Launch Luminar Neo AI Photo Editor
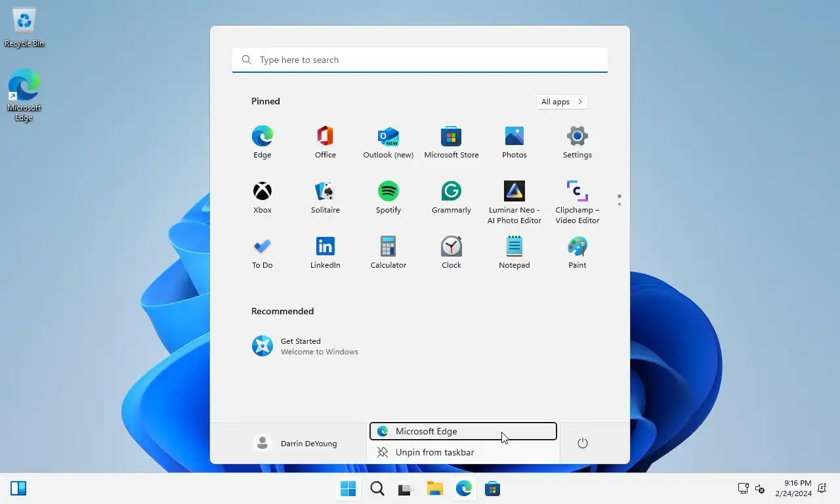840x504 pixels. [x=514, y=202]
